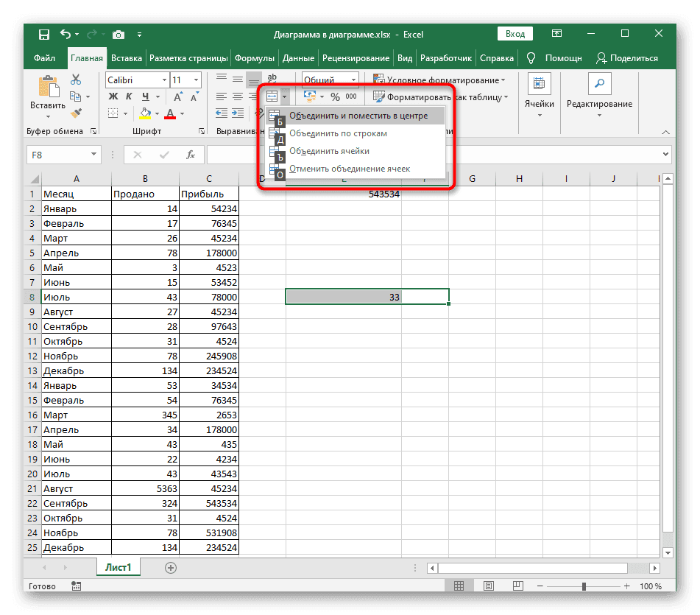Toggle italic К formatting
Screen dimensions: 700x615
click(130, 96)
